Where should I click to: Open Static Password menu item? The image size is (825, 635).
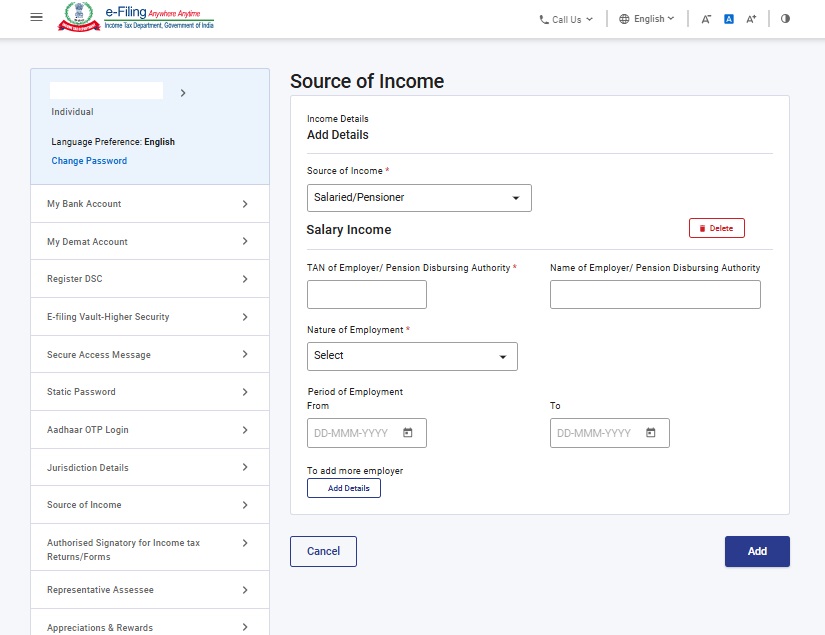point(150,391)
